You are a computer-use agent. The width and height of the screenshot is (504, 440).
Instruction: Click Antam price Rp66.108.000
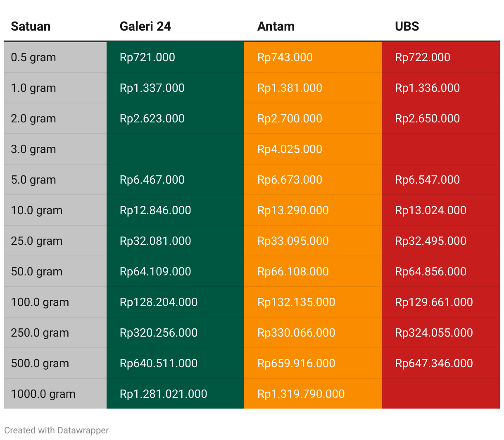pos(293,271)
